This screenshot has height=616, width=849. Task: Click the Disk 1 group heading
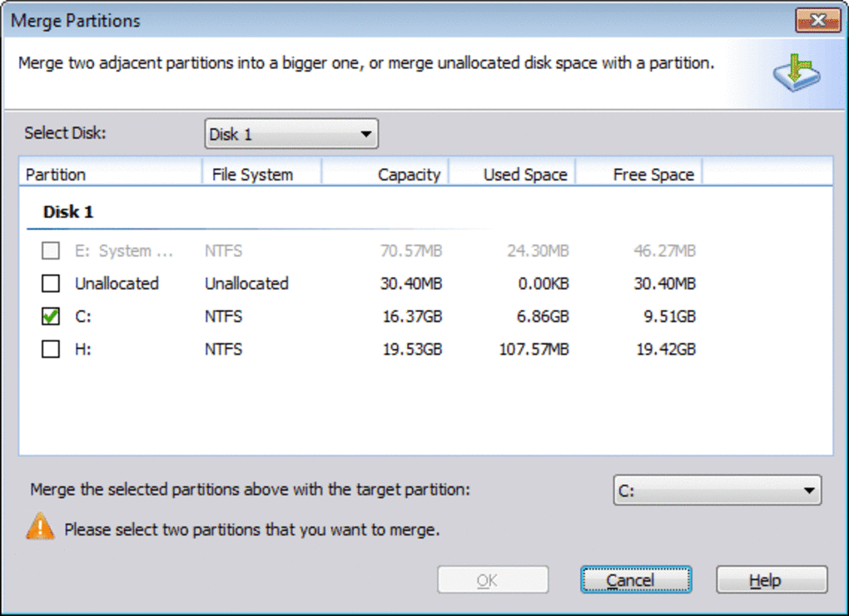tap(68, 212)
